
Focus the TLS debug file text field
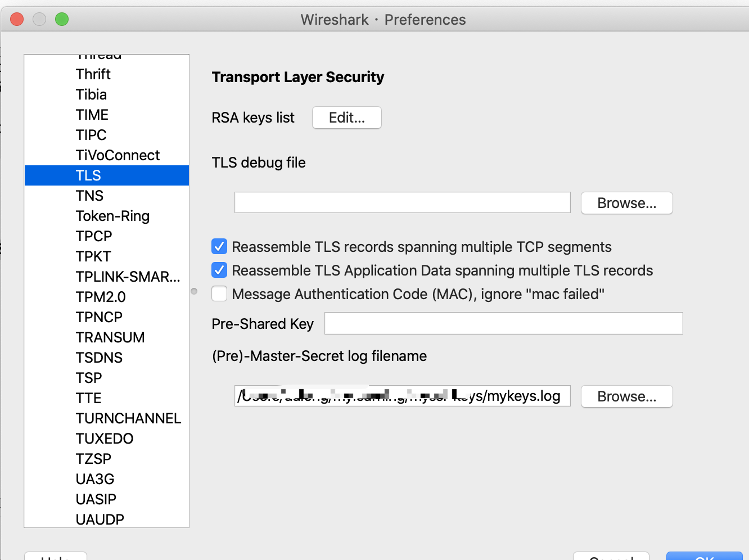coord(403,202)
